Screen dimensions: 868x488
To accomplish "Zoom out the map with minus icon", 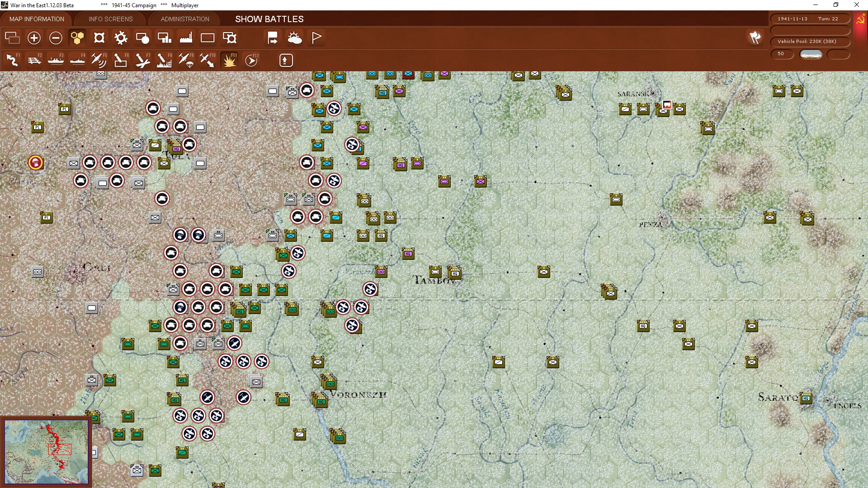I will pos(56,38).
